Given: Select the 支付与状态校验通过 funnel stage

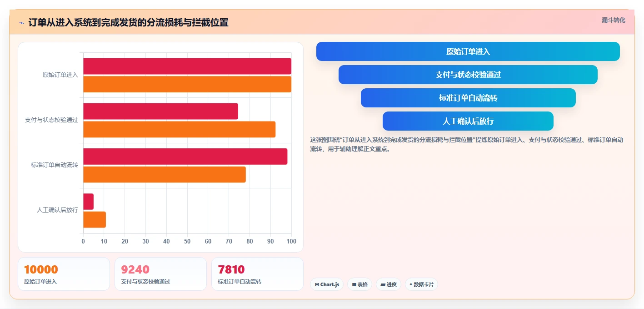Looking at the screenshot, I should tap(468, 75).
